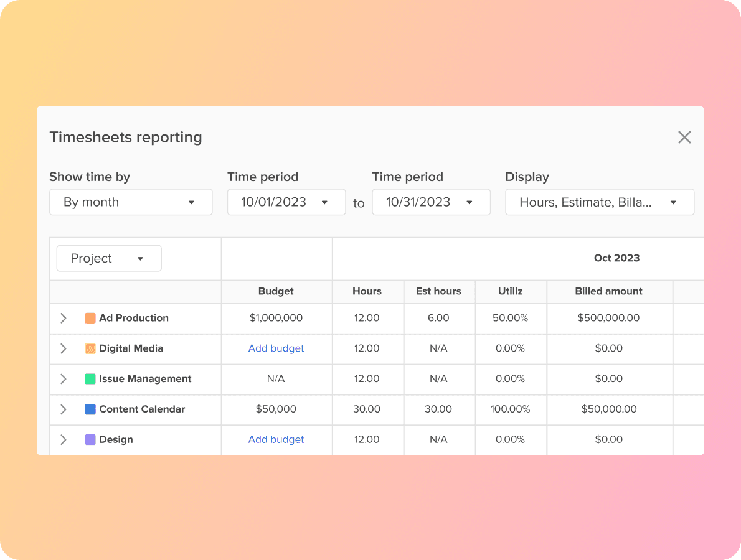Screen dimensions: 741x560
Task: Expand the Design project row
Action: point(63,440)
